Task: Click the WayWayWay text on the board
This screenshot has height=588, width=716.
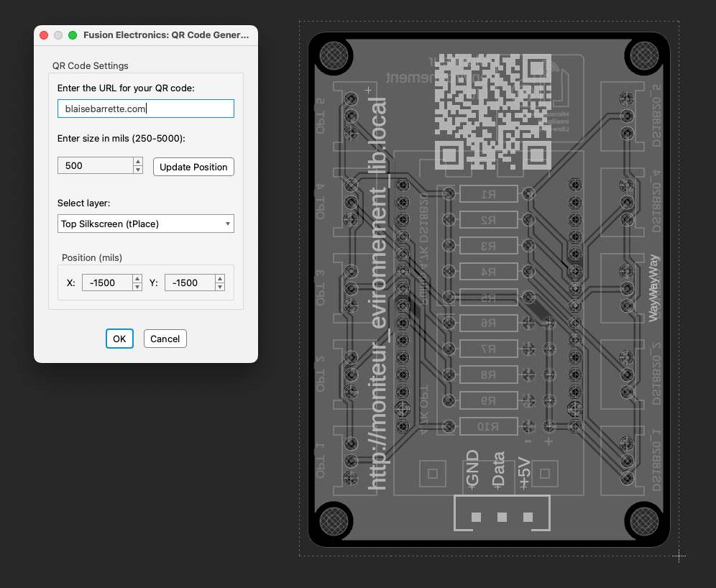Action: [x=653, y=288]
